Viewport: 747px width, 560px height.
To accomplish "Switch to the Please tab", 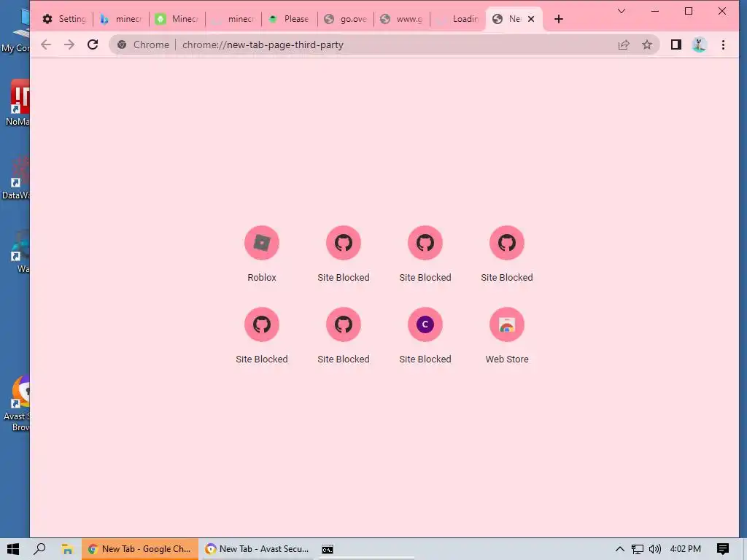I will pos(290,19).
